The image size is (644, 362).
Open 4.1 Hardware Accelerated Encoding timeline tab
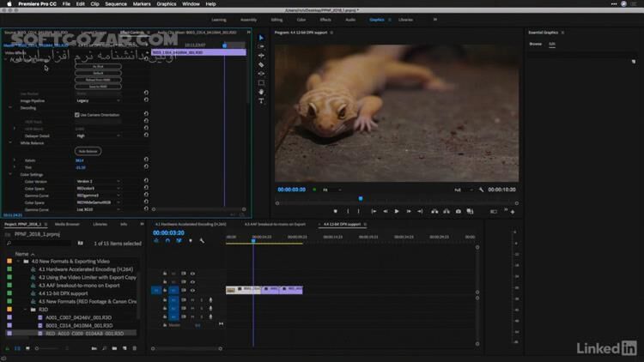point(191,224)
